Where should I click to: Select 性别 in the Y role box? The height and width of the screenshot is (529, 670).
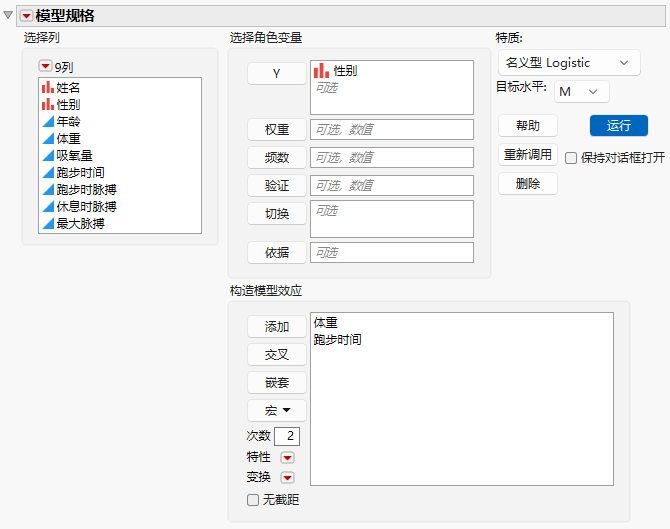[345, 71]
